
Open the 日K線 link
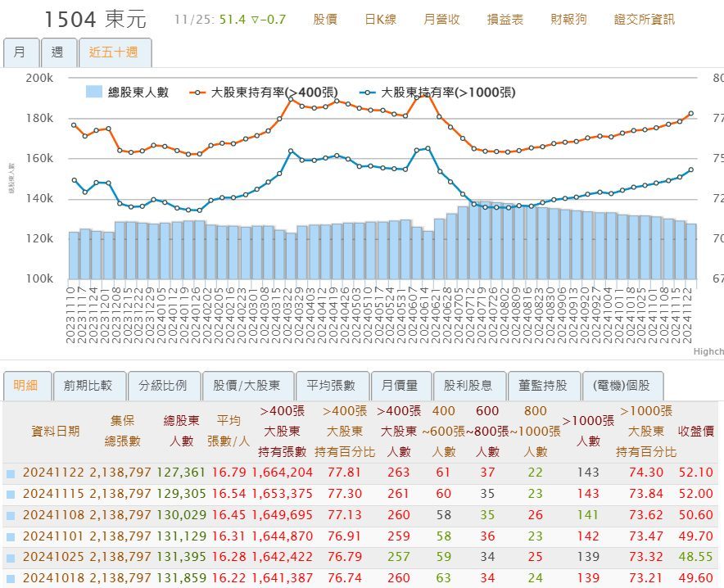pyautogui.click(x=381, y=20)
